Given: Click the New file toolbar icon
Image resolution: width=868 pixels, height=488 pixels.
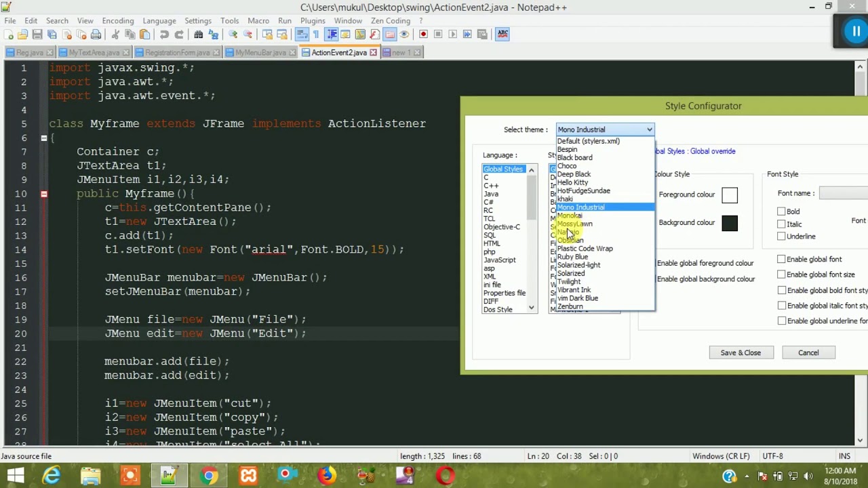Looking at the screenshot, I should [x=9, y=34].
